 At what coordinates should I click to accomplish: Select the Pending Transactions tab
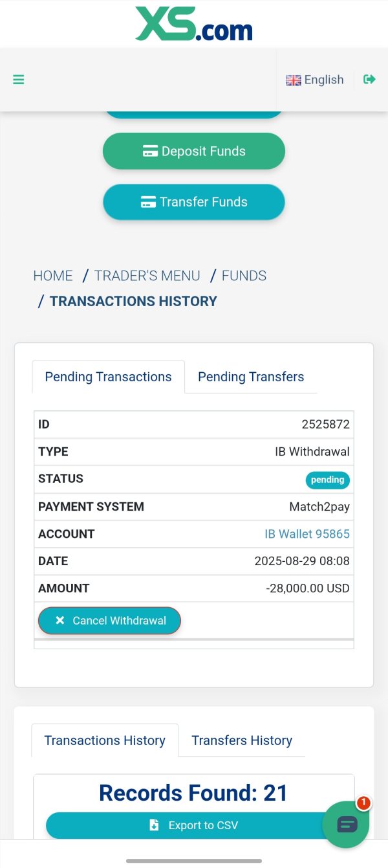coord(108,377)
